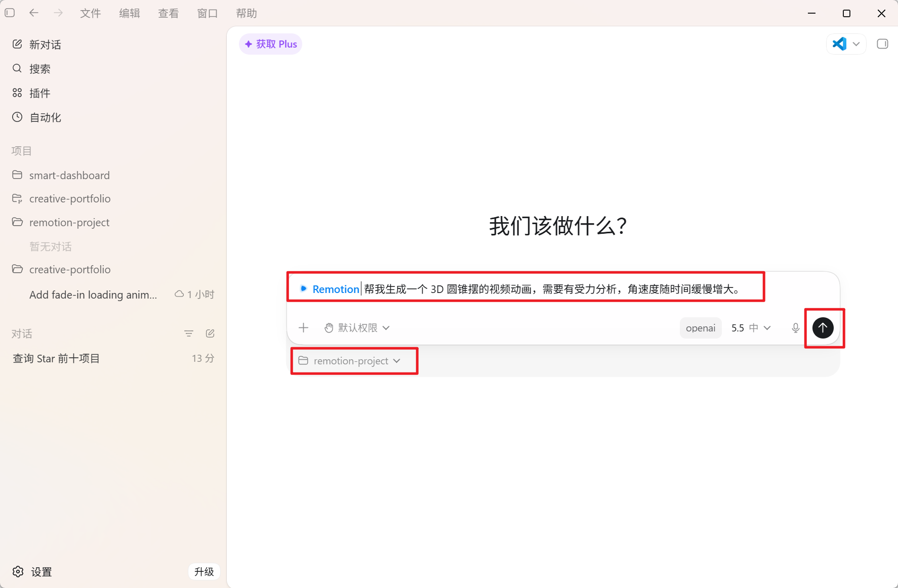
Task: Click the 暂无对话 placeholder text
Action: click(51, 246)
